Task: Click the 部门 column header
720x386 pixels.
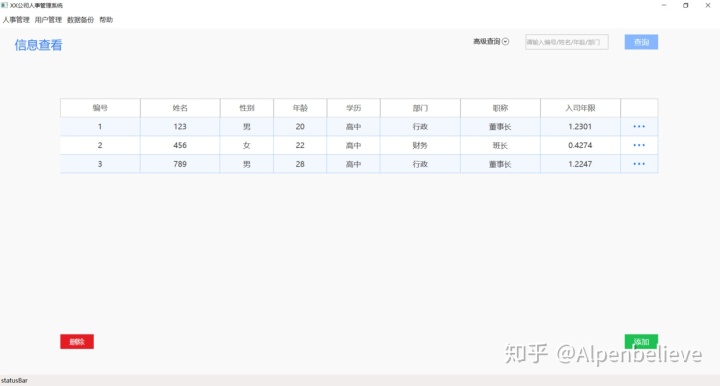Action: pyautogui.click(x=420, y=108)
